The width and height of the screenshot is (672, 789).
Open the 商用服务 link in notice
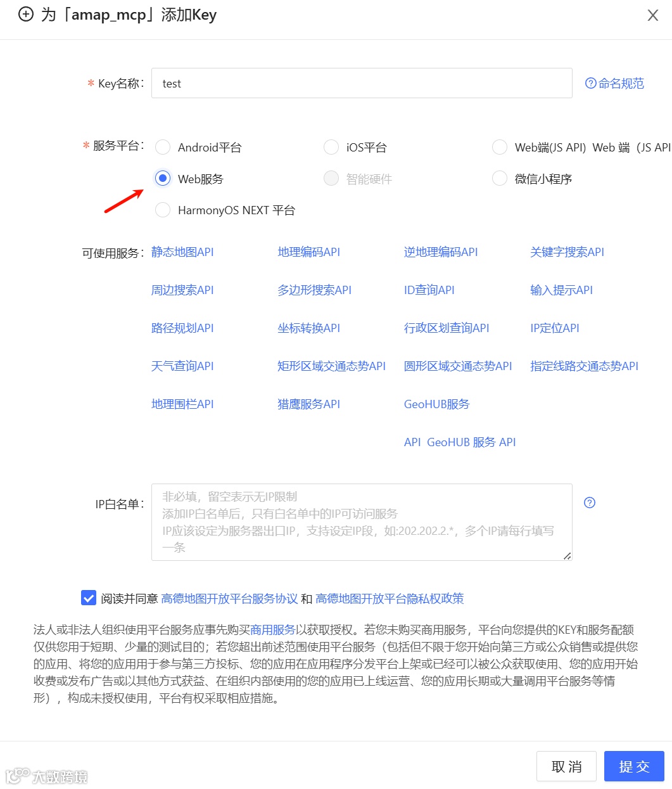pos(273,629)
